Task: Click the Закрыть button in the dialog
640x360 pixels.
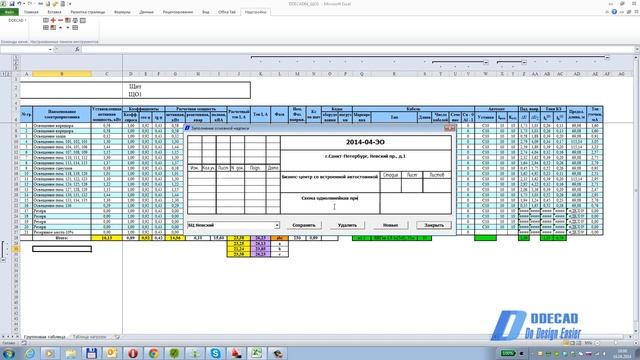Action: coord(434,225)
